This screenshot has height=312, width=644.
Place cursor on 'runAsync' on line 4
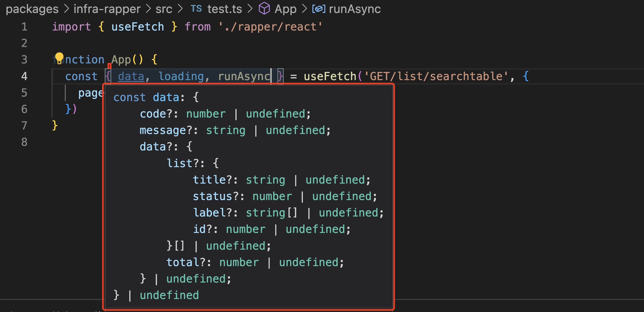pyautogui.click(x=244, y=76)
